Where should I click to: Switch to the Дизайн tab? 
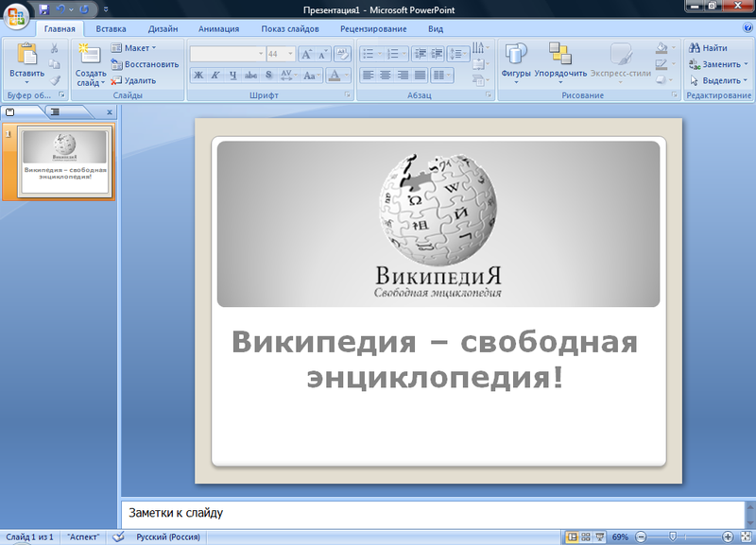(162, 28)
